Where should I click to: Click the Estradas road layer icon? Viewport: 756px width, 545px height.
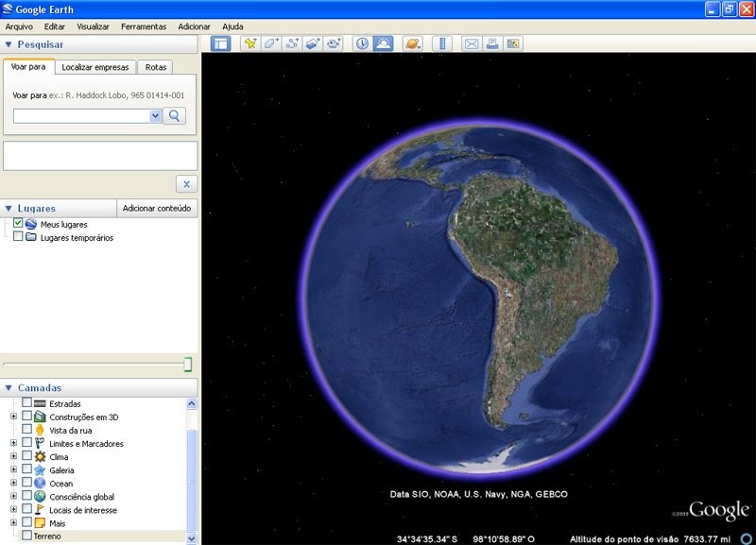coord(40,403)
